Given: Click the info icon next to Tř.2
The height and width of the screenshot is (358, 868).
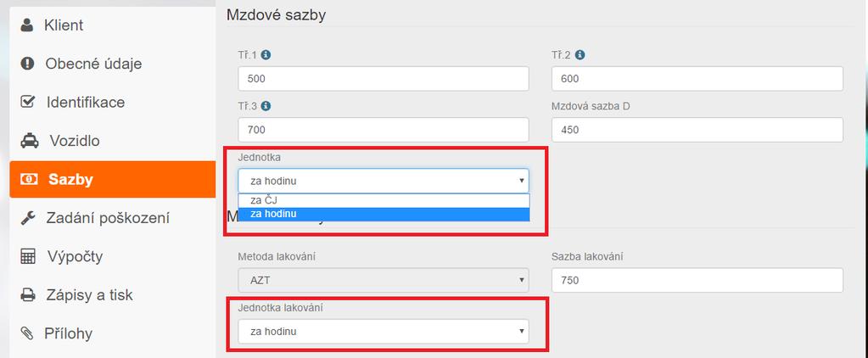Looking at the screenshot, I should point(580,55).
